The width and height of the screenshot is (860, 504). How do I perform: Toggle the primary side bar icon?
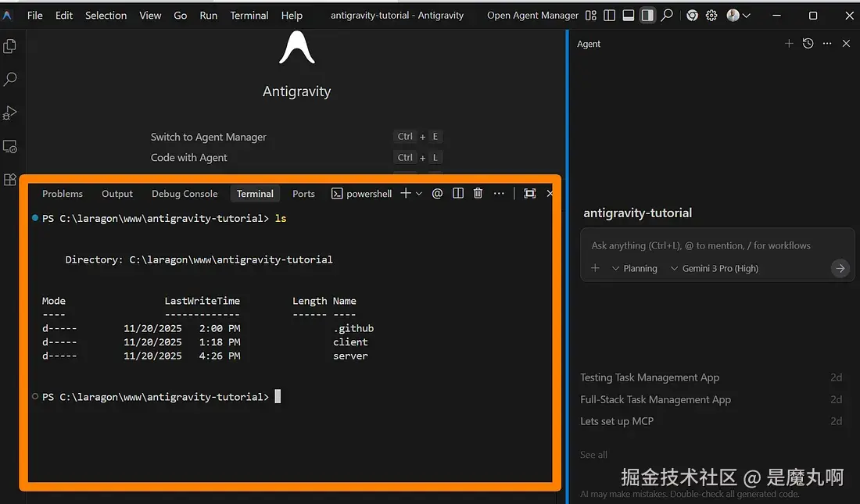(609, 16)
